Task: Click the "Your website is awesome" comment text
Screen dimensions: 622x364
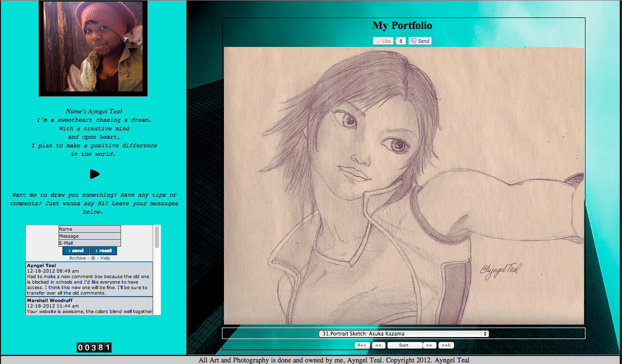Action: point(89,312)
